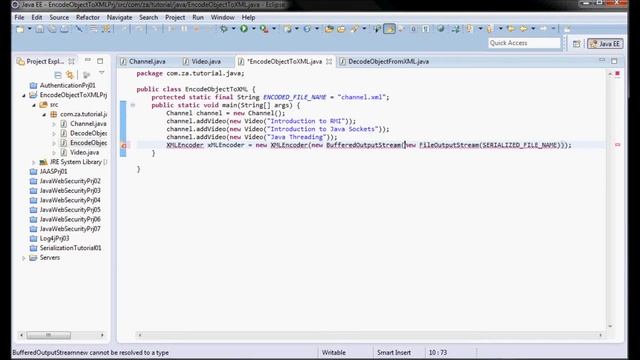Image resolution: width=640 pixels, height=360 pixels.
Task: Open the Window menu
Action: click(222, 18)
